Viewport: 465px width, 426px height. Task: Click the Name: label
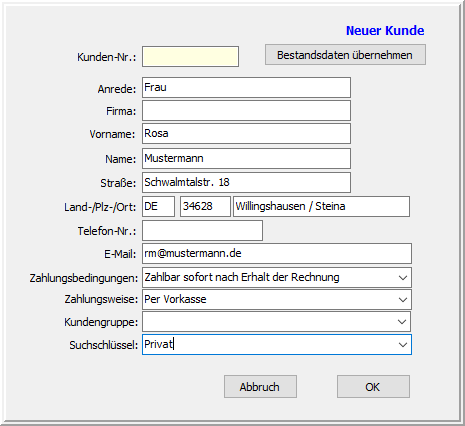pyautogui.click(x=121, y=159)
